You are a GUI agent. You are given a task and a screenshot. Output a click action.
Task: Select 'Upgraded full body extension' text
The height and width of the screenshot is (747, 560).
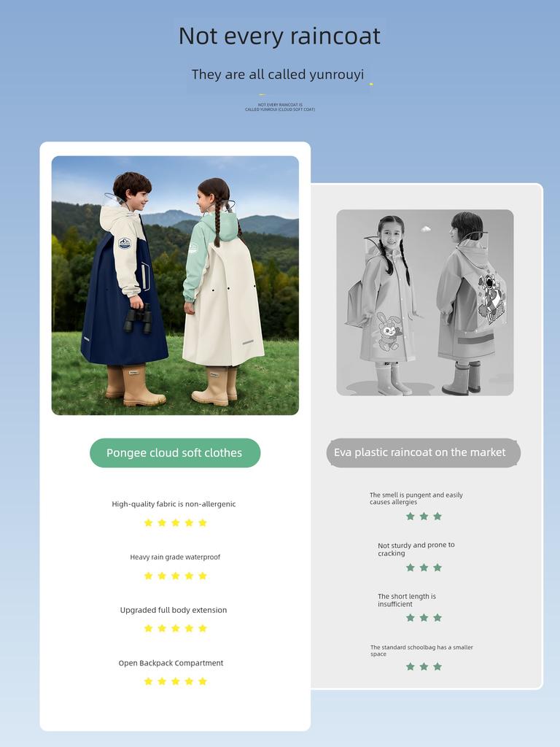click(x=174, y=610)
